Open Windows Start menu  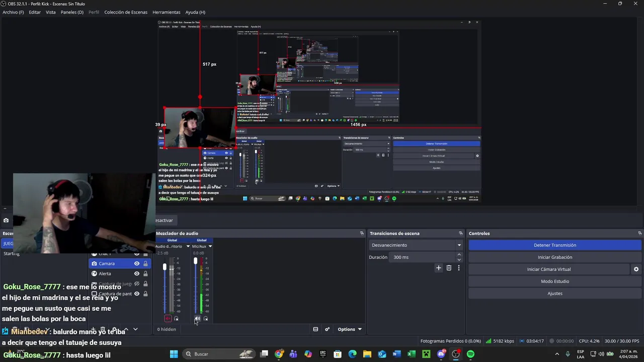[174, 354]
